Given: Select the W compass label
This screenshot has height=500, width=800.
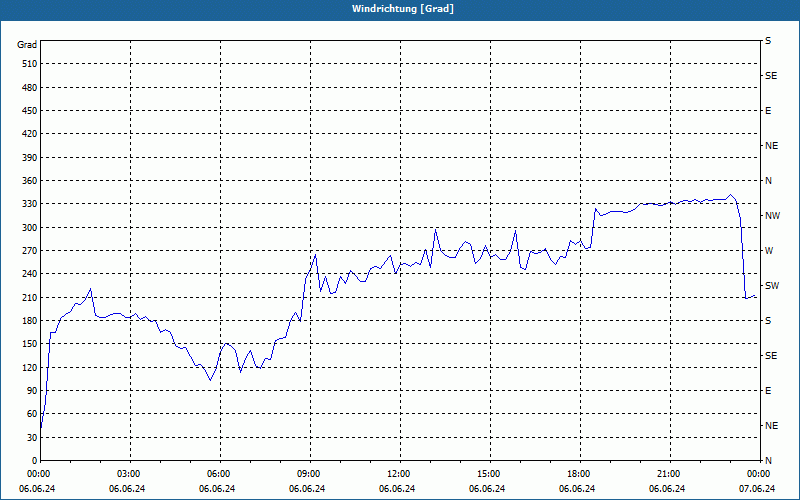Looking at the screenshot, I should (769, 251).
